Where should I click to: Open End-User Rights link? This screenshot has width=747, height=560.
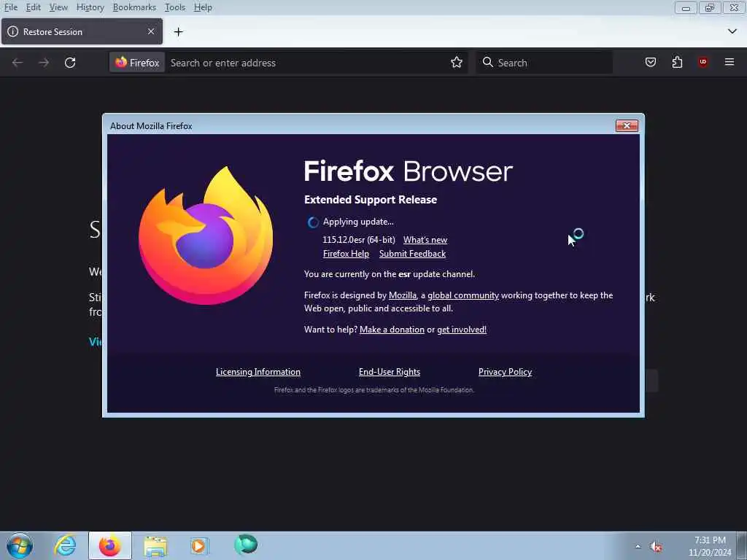390,372
